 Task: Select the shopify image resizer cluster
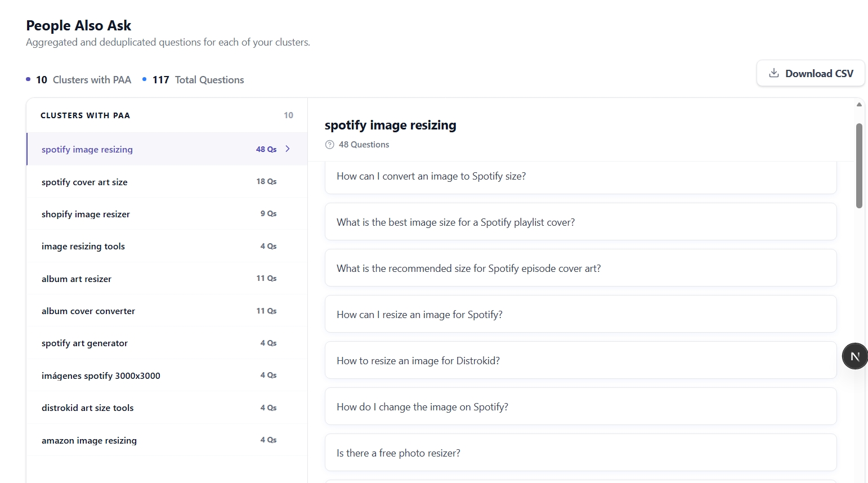pyautogui.click(x=167, y=214)
